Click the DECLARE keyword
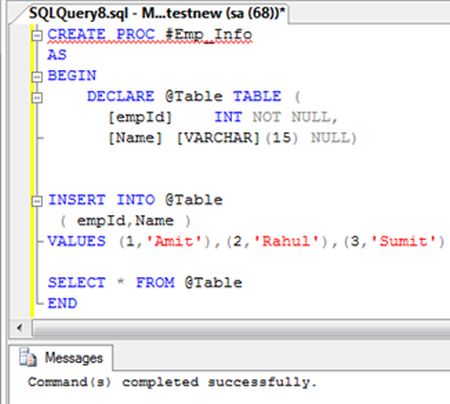 click(121, 96)
